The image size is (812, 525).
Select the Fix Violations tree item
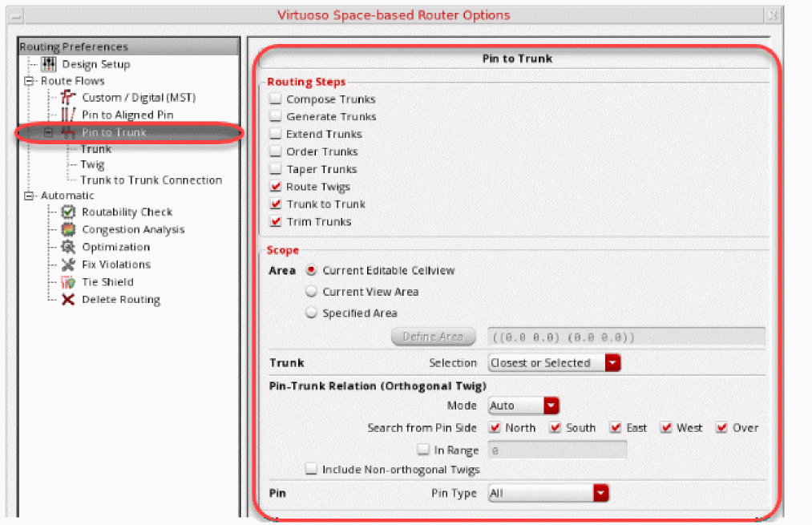click(116, 265)
